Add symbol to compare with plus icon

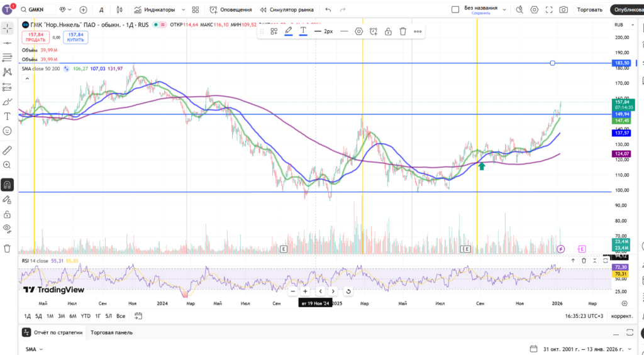84,9
